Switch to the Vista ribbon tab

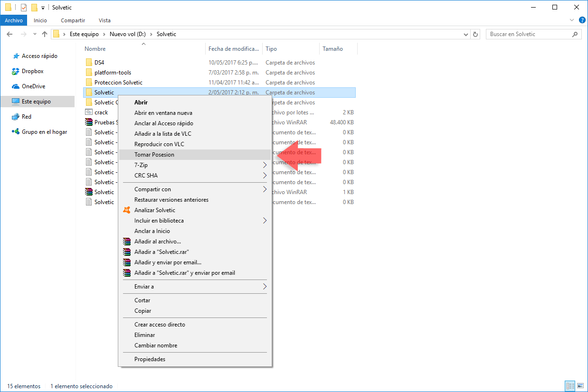tap(104, 20)
